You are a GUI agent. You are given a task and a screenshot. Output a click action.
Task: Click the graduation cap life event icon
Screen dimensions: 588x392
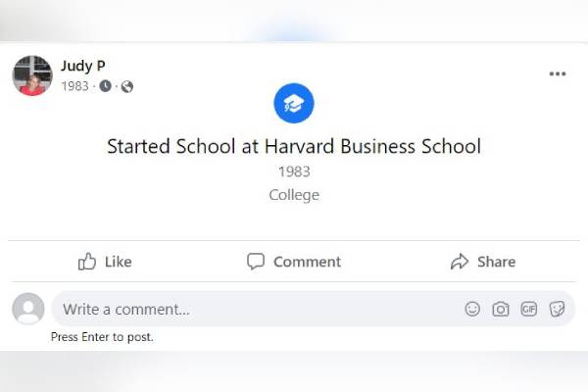point(294,103)
